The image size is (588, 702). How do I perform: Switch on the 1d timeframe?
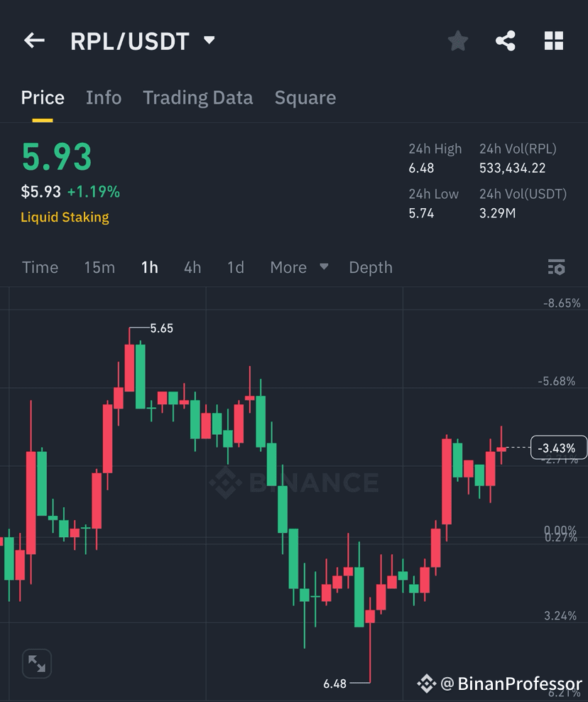pos(236,267)
